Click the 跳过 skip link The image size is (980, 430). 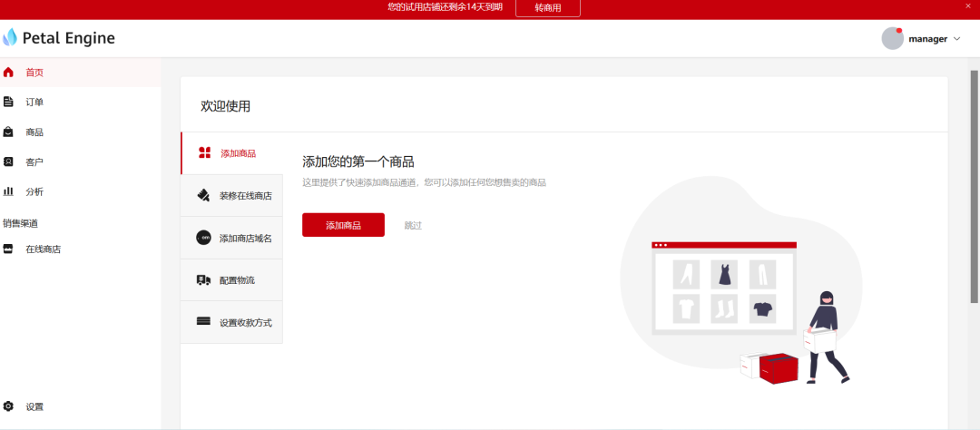(x=413, y=226)
